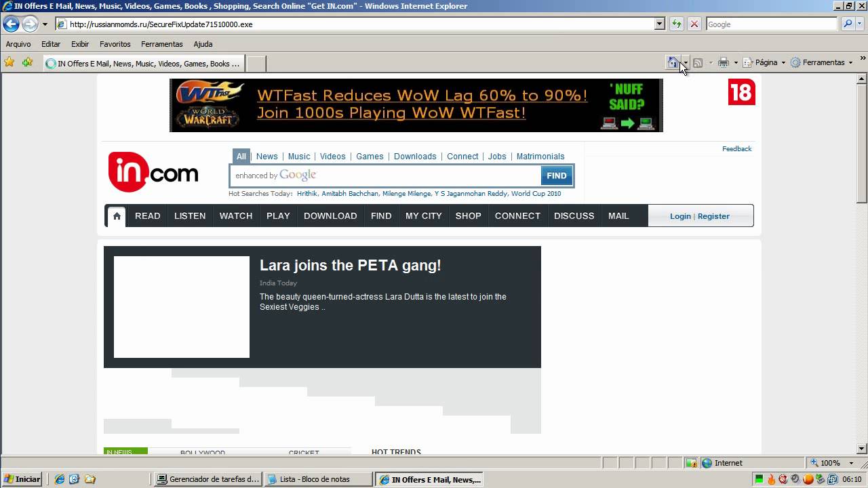Click into the Google toolbar search box
Screen dimensions: 868x488
point(772,24)
